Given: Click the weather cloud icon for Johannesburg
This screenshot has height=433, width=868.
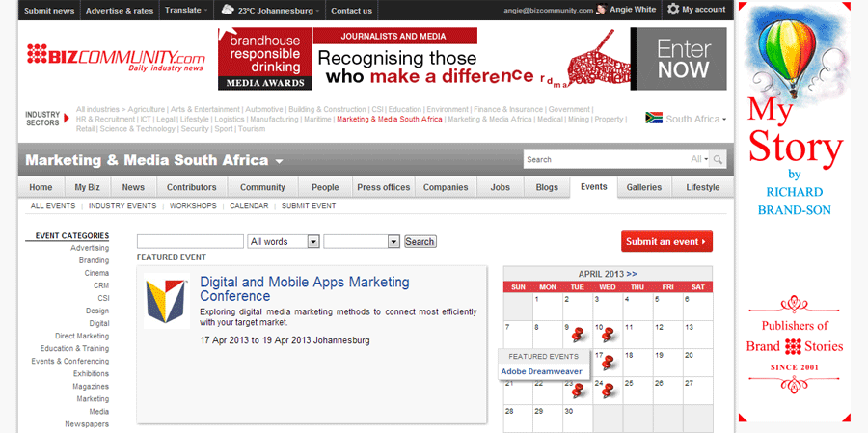Looking at the screenshot, I should coord(227,10).
